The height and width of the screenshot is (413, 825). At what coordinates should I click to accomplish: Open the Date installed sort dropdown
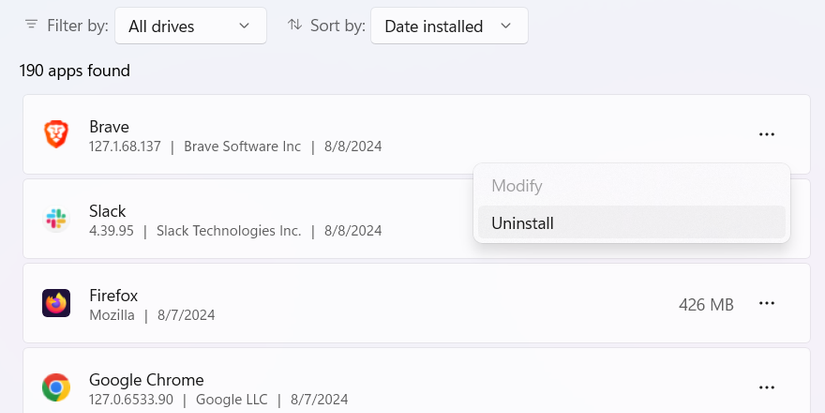tap(449, 26)
